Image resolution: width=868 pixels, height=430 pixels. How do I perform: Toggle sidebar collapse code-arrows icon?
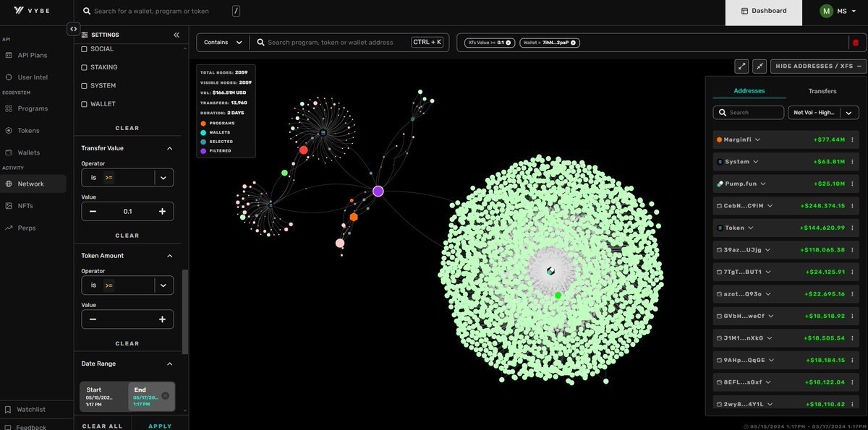pos(73,29)
